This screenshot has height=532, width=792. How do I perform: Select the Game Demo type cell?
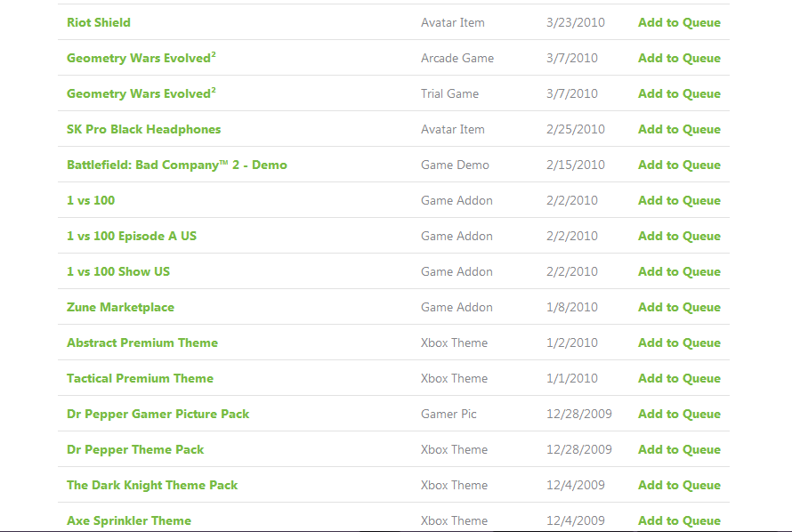[455, 165]
